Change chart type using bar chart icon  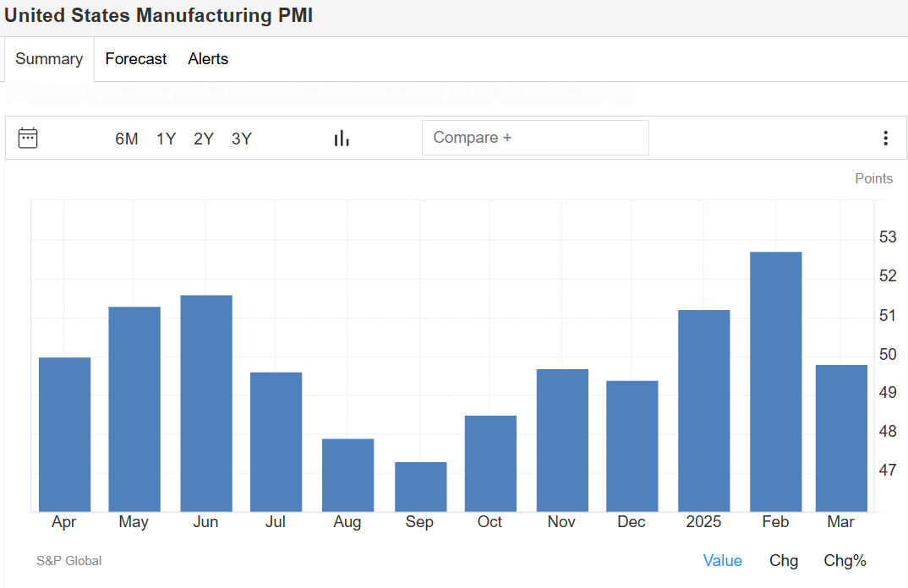tap(342, 138)
